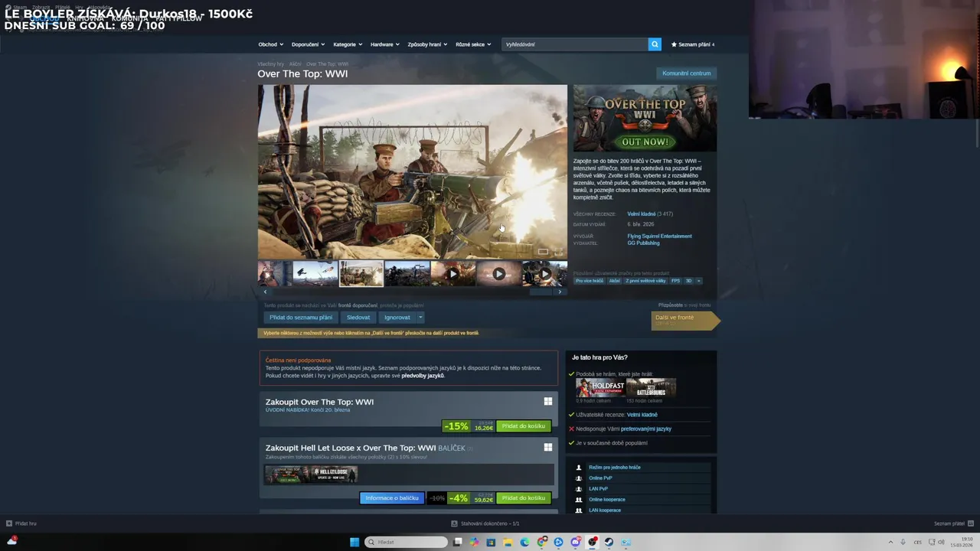Select the Z první světové války tag
Screen dimensions: 980x551
[x=645, y=281]
